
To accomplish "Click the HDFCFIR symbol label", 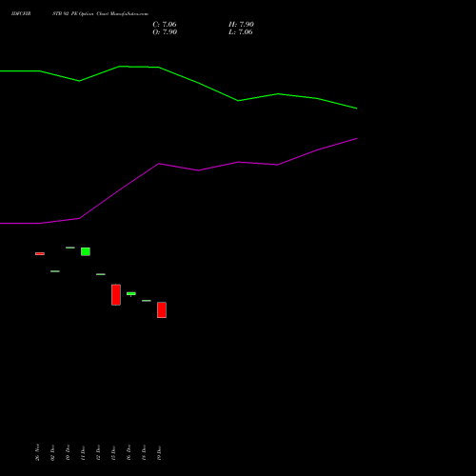I will [x=21, y=13].
